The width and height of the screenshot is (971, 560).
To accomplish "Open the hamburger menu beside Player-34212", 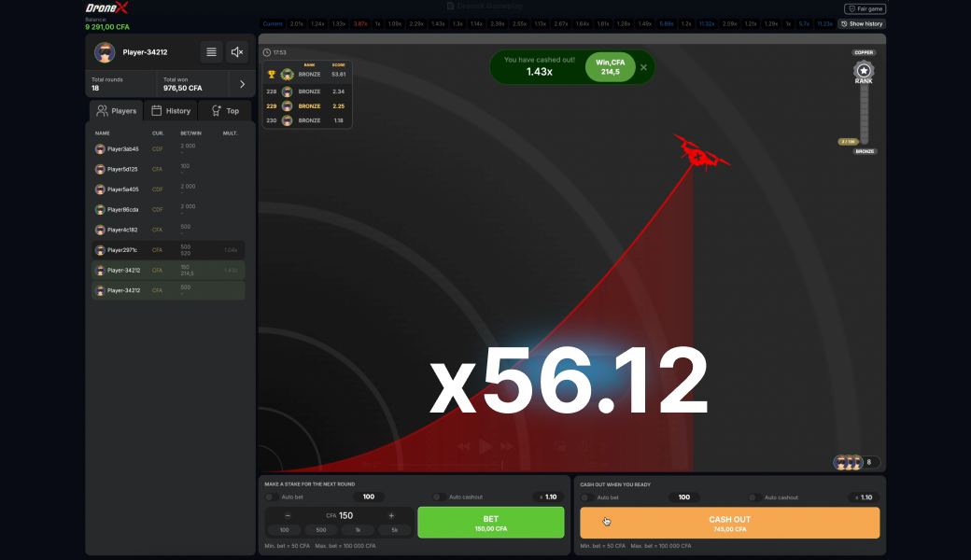I will pos(211,52).
